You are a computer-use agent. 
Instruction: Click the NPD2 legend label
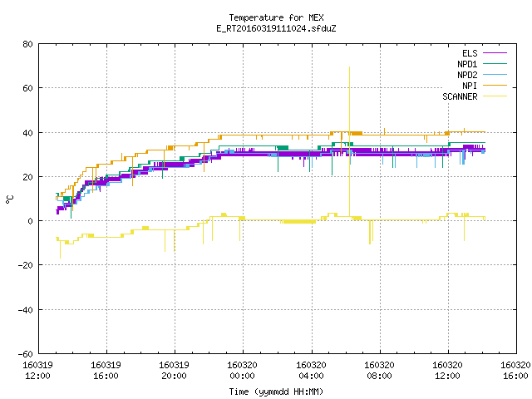pos(467,75)
